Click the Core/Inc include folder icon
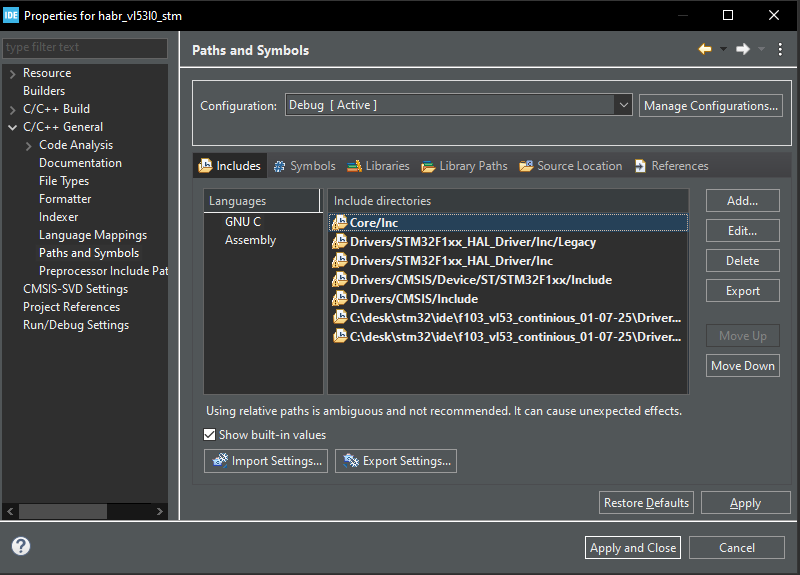The width and height of the screenshot is (800, 575). pyautogui.click(x=339, y=223)
